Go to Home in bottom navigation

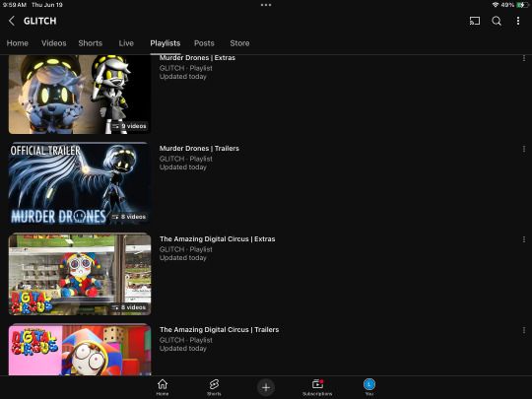163,387
